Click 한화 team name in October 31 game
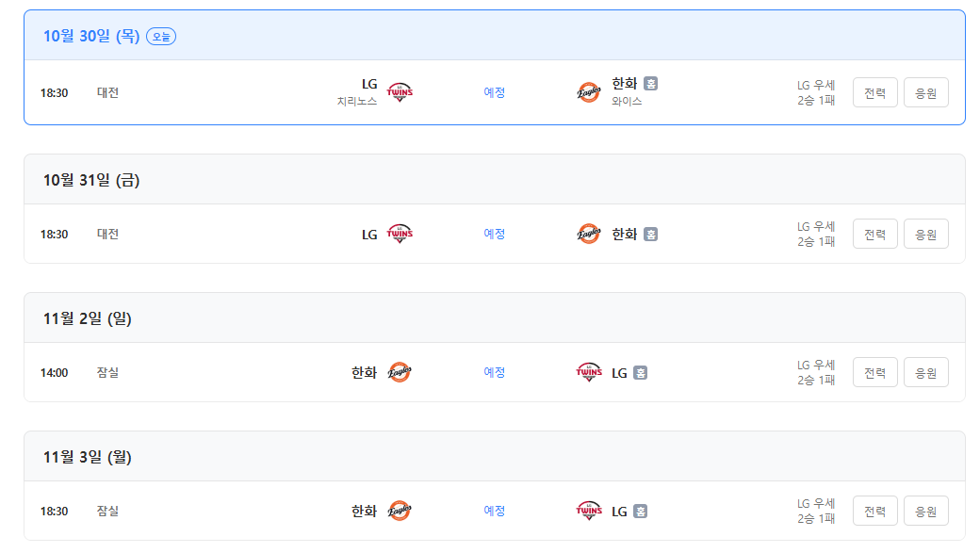The image size is (980, 553). [625, 234]
